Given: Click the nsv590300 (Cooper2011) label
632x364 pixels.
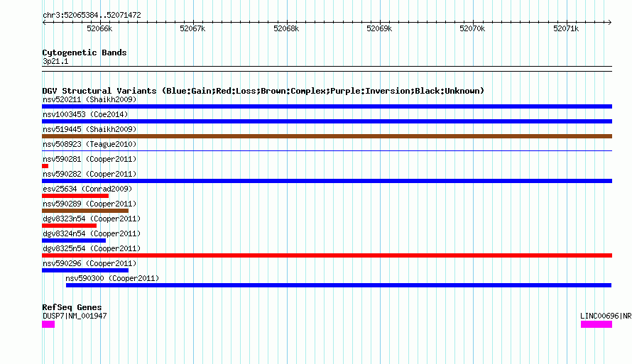Looking at the screenshot, I should click(x=112, y=278).
